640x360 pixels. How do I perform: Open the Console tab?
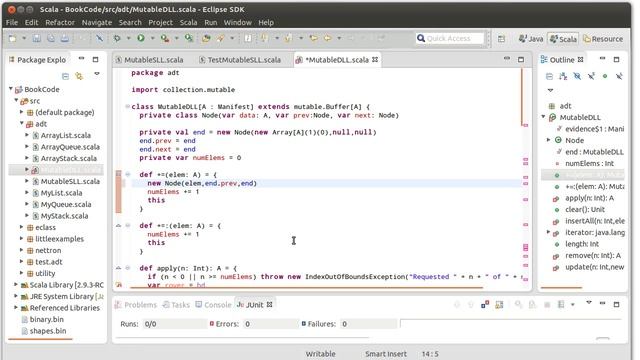213,305
